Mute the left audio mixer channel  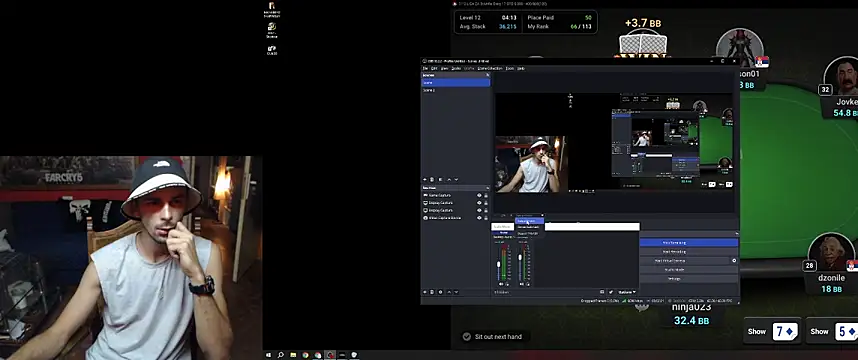coord(501,284)
